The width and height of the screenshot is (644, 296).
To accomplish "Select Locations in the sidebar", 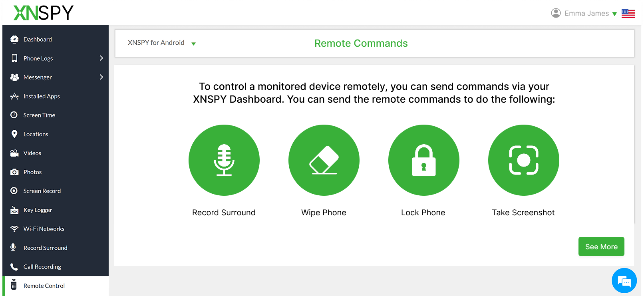I will (56, 134).
